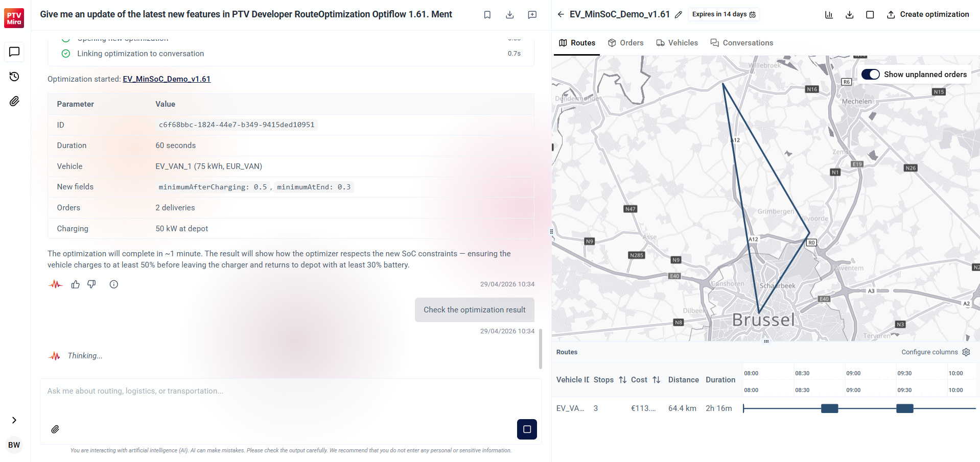The width and height of the screenshot is (980, 462).
Task: Click the Create optimization button
Action: coord(927,15)
